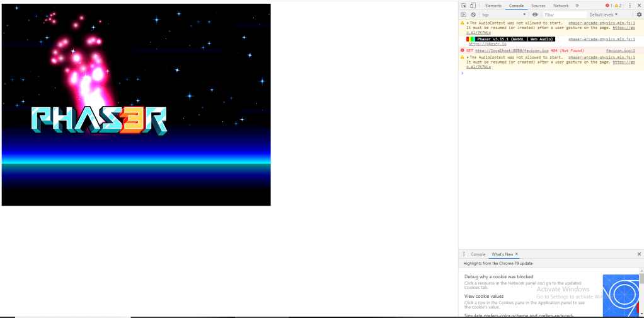
Task: Open console settings gear
Action: 638,15
